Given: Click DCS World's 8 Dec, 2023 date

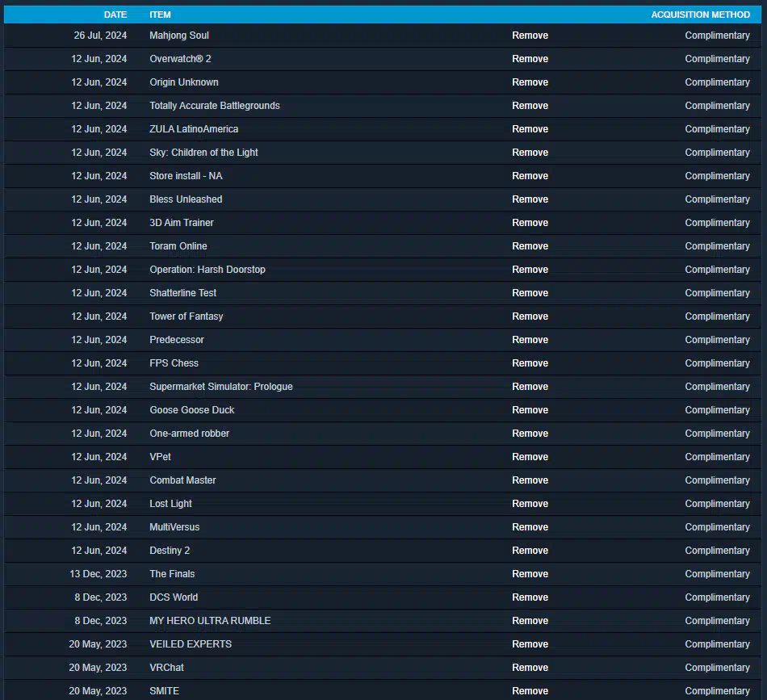Looking at the screenshot, I should pos(101,597).
